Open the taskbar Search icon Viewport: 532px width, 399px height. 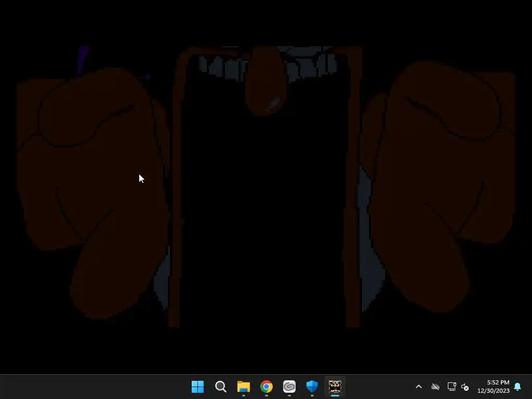click(x=220, y=387)
